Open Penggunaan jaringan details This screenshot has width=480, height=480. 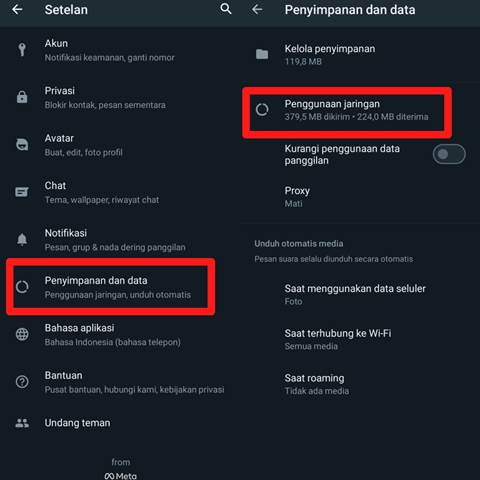pos(347,110)
